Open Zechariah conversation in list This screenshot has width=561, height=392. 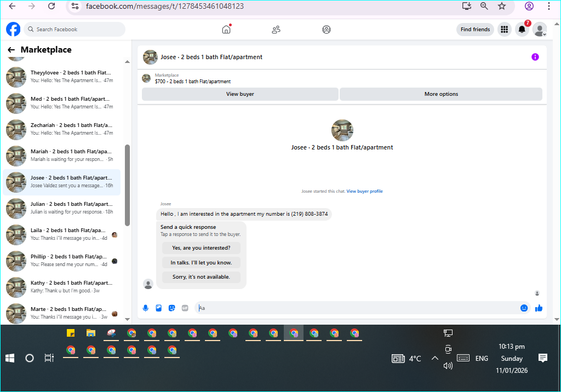62,129
